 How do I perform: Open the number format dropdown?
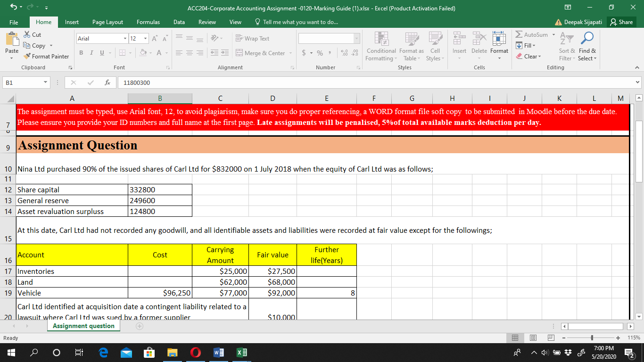357,39
